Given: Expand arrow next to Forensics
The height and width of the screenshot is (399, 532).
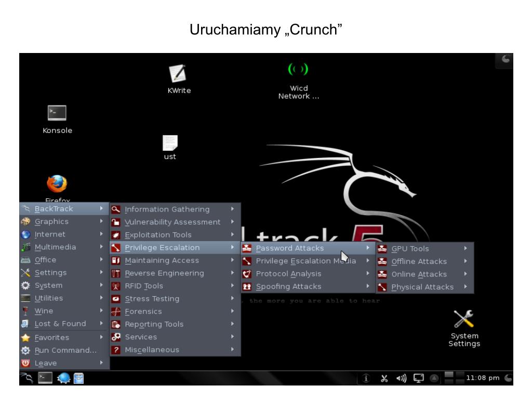Looking at the screenshot, I should coord(232,311).
